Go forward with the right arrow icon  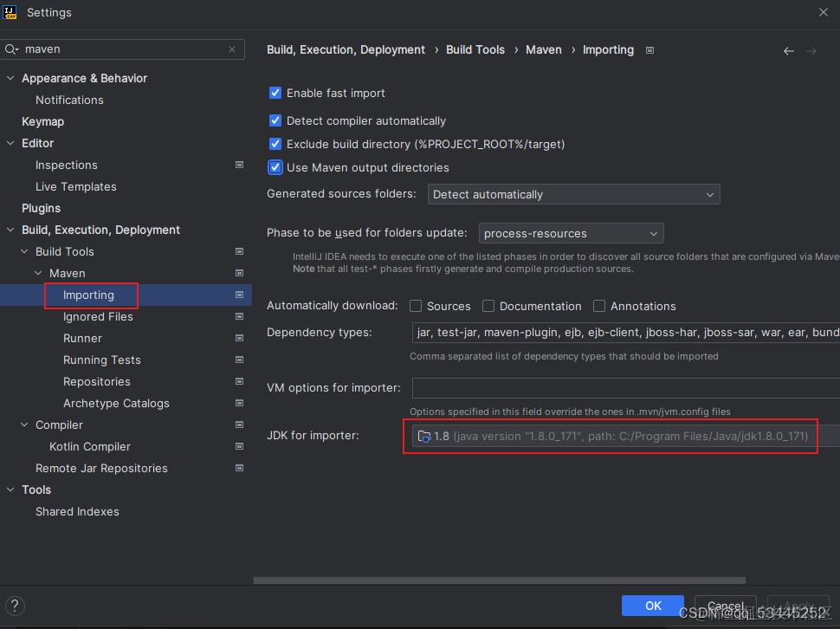coord(811,51)
